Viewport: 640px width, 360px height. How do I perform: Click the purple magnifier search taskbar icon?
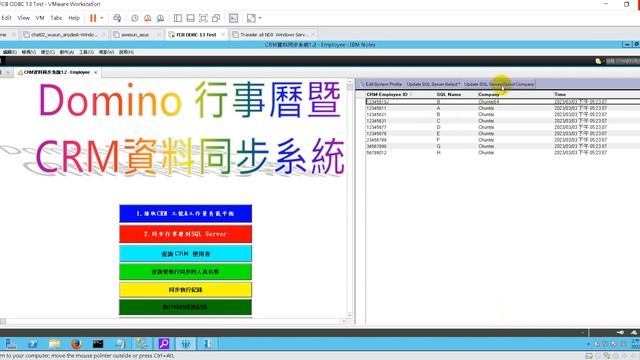164,344
